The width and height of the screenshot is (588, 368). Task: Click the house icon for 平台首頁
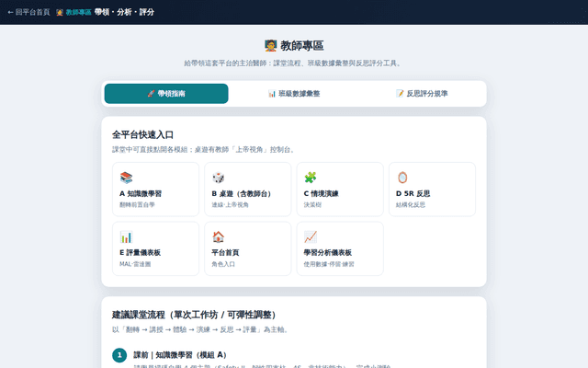coord(219,237)
